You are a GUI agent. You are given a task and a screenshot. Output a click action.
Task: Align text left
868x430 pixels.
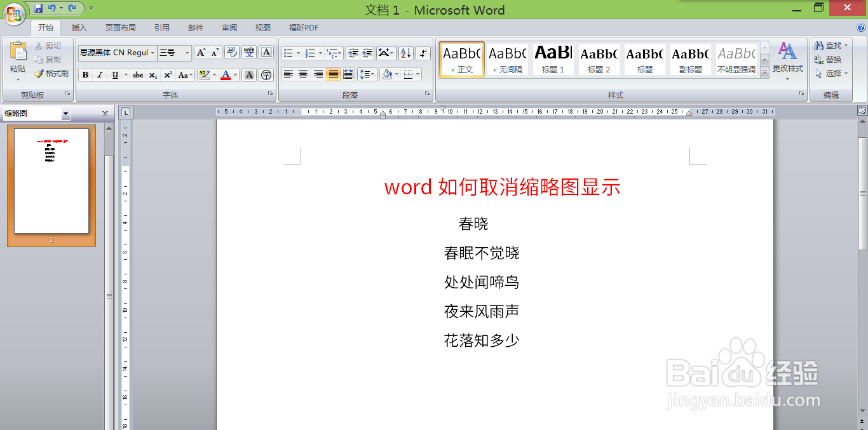(288, 74)
